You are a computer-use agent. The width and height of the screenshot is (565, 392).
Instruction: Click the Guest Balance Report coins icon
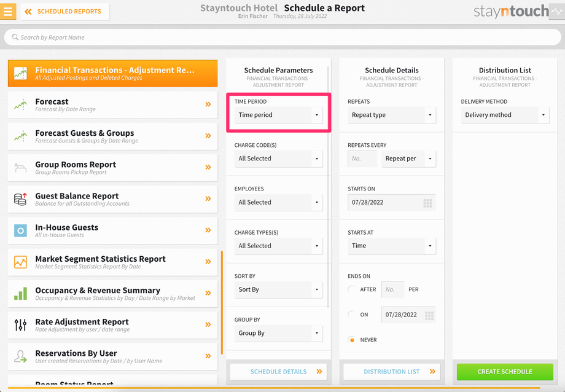click(x=20, y=199)
